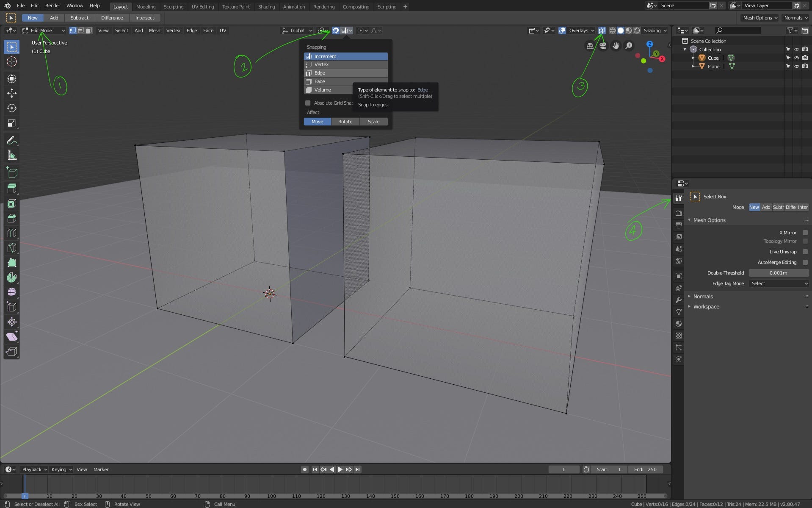Enable the Absolute Grid Snap checkbox
This screenshot has height=508, width=812.
308,103
